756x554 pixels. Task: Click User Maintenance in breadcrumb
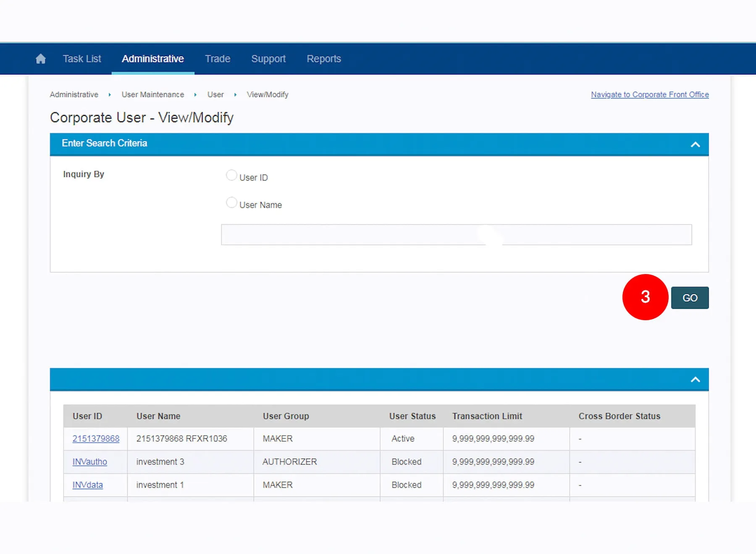[152, 94]
